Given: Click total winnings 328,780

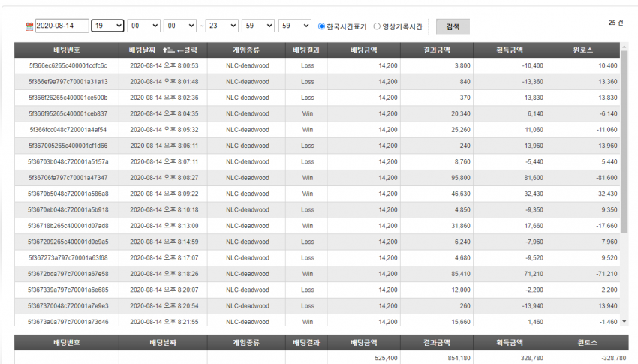Looking at the screenshot, I should [x=532, y=358].
